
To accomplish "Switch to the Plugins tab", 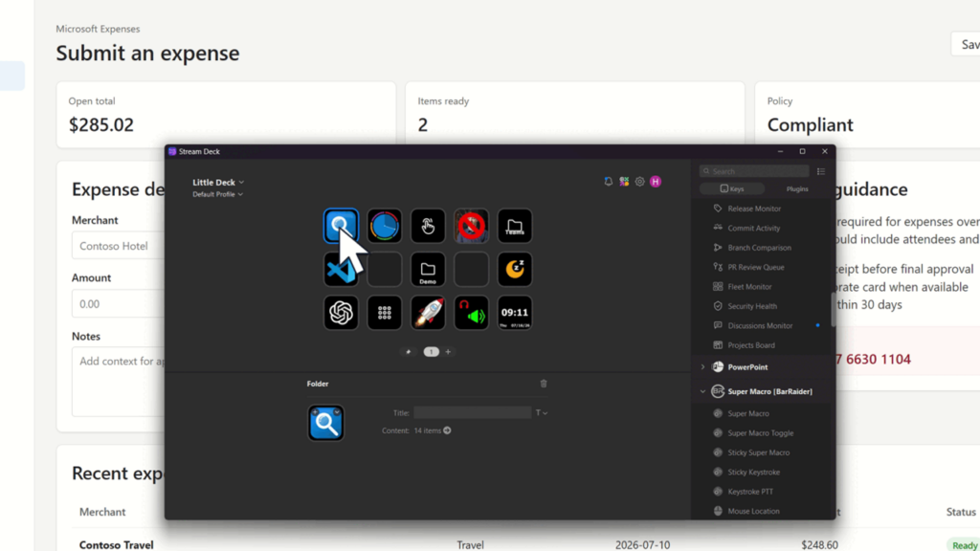I will click(797, 188).
